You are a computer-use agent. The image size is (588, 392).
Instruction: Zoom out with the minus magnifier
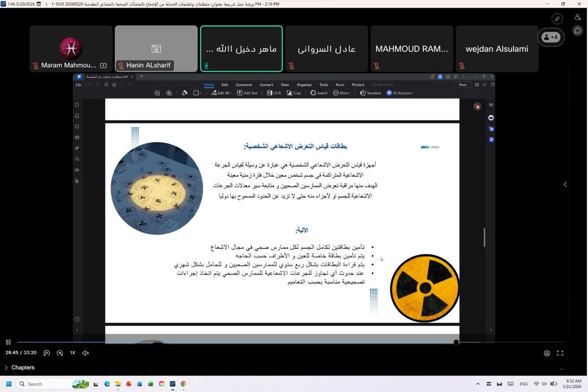157,93
